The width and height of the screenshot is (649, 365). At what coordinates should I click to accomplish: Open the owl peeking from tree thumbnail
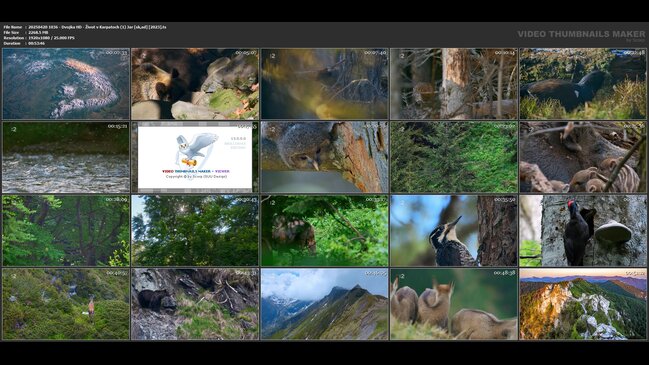click(324, 157)
